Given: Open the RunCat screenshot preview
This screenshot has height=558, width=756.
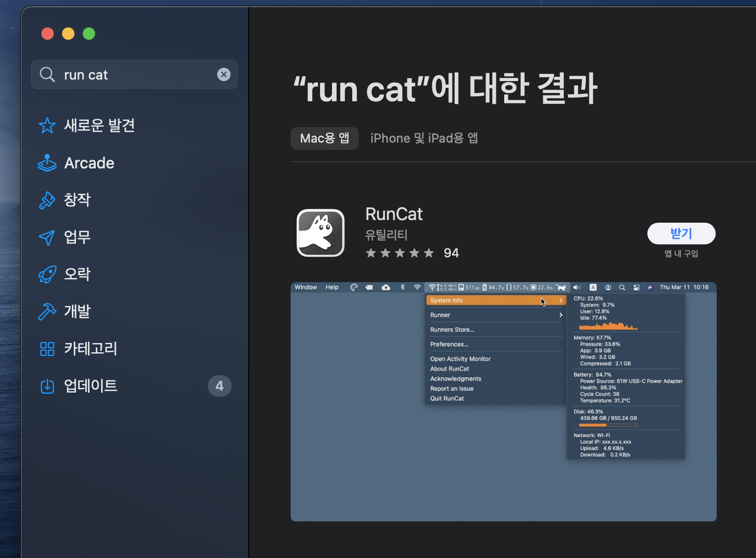Looking at the screenshot, I should point(504,401).
